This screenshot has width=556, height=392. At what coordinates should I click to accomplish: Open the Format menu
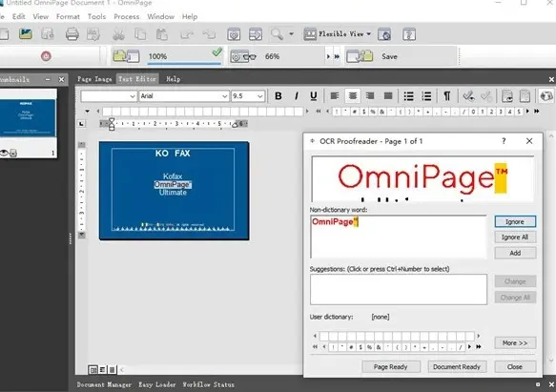click(x=68, y=16)
